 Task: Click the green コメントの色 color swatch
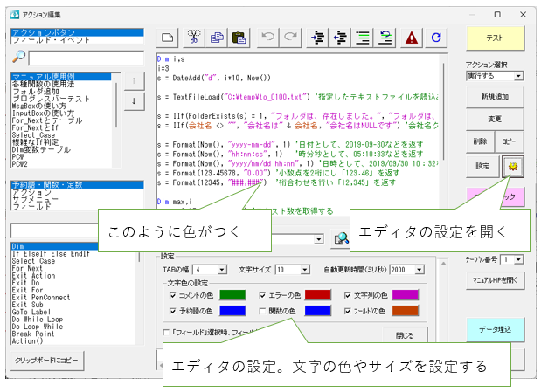pos(232,295)
